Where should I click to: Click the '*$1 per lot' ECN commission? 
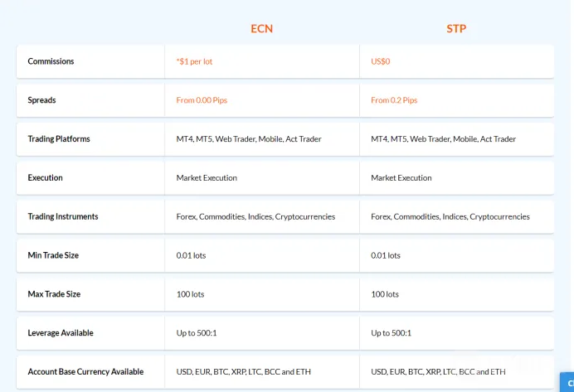coord(194,61)
